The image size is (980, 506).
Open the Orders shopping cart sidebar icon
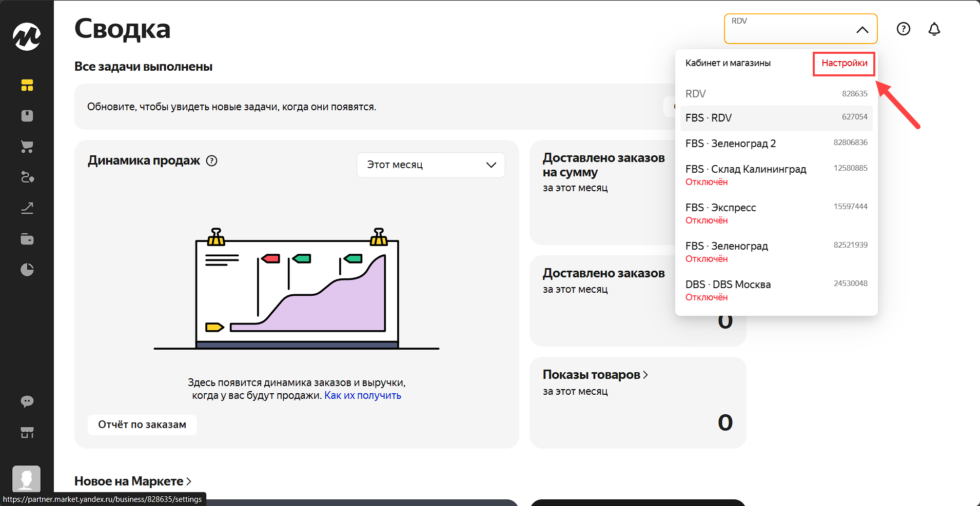[x=27, y=147]
